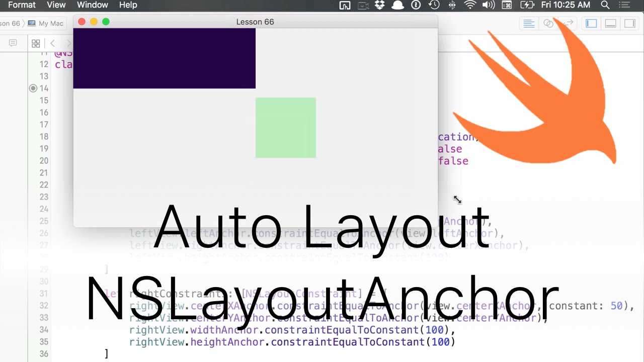Click the volume speaker icon
644x362 pixels.
[488, 5]
